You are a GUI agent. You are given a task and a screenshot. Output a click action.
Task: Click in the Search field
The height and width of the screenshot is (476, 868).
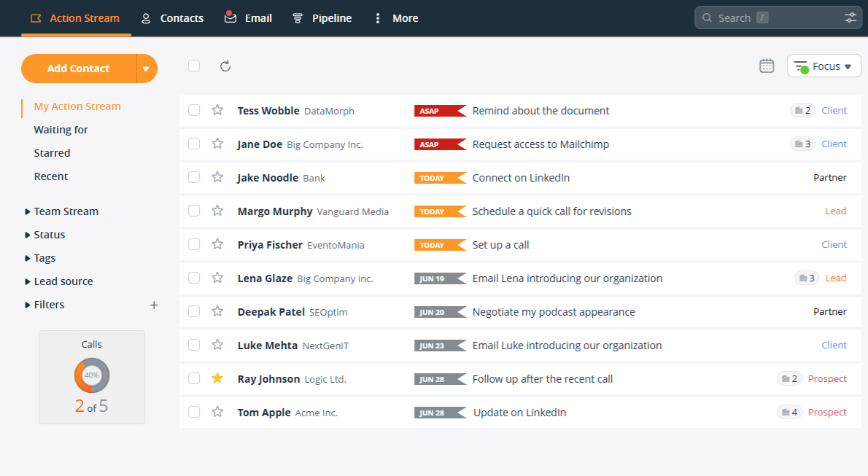click(778, 17)
